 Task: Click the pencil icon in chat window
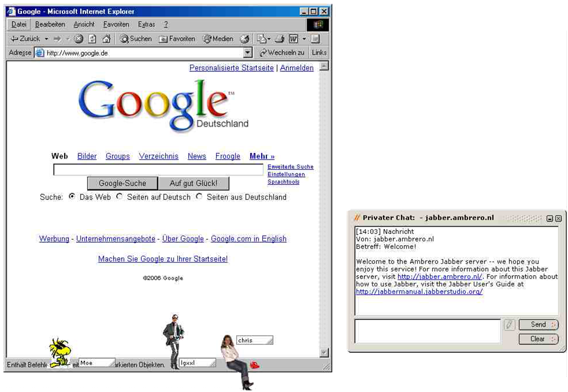509,325
